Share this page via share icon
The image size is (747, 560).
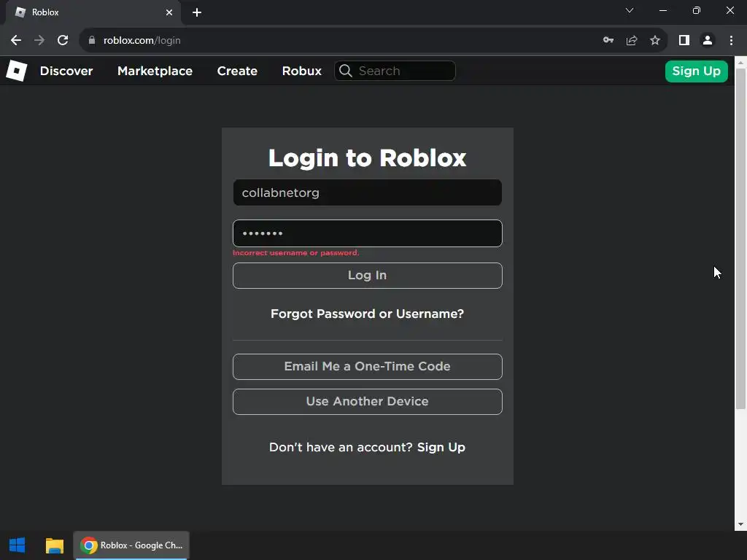click(x=632, y=41)
